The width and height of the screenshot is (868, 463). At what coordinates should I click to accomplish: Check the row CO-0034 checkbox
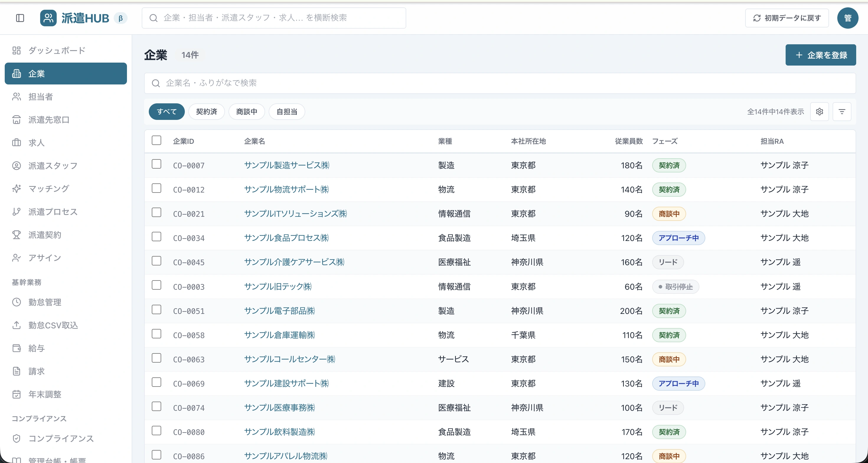point(156,237)
